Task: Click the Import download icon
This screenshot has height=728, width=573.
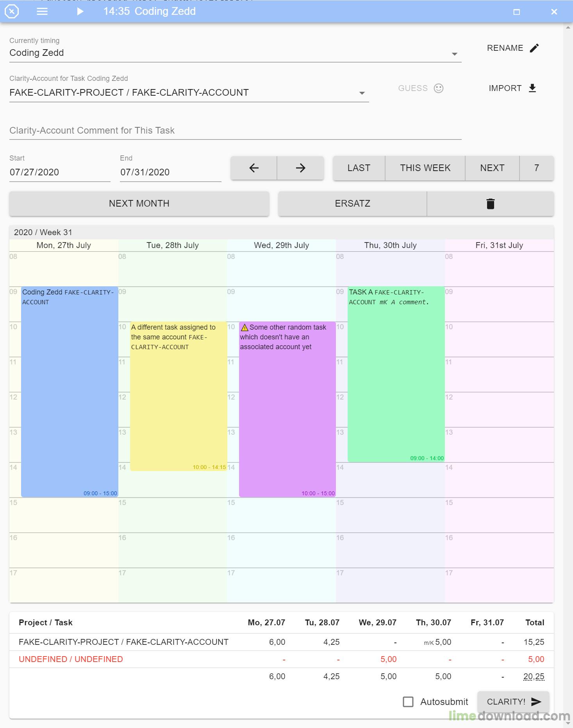Action: (x=532, y=88)
